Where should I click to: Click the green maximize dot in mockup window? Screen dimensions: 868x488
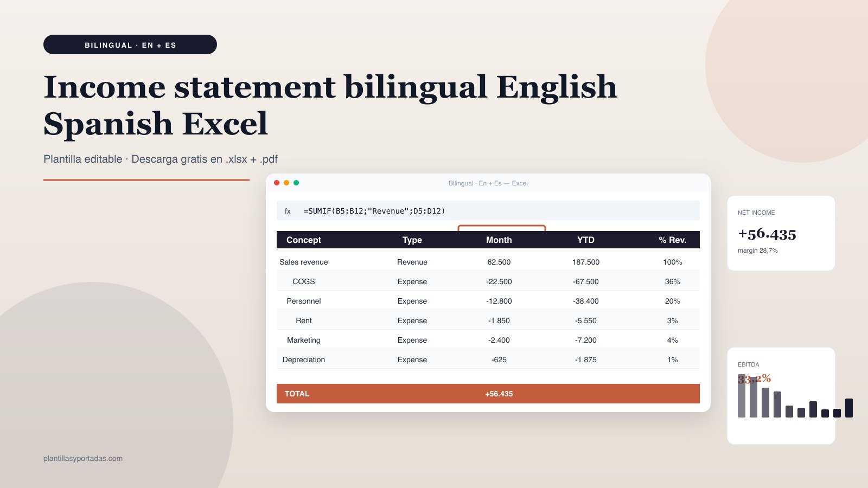click(296, 183)
